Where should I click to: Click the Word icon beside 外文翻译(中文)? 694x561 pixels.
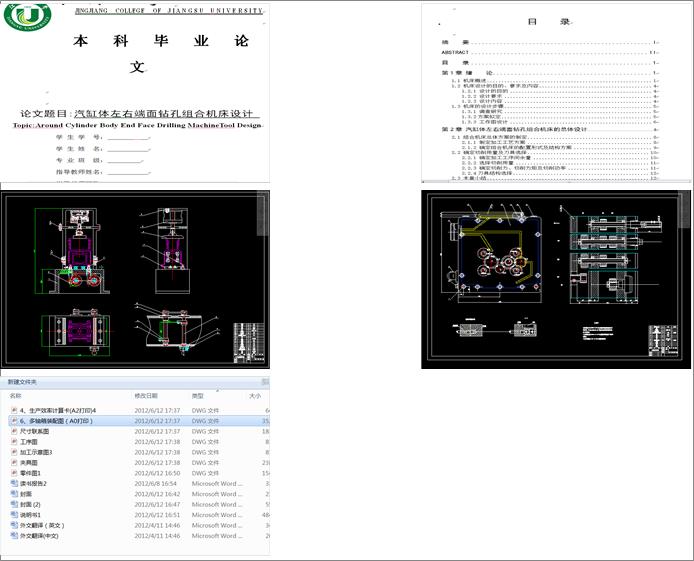tap(14, 535)
